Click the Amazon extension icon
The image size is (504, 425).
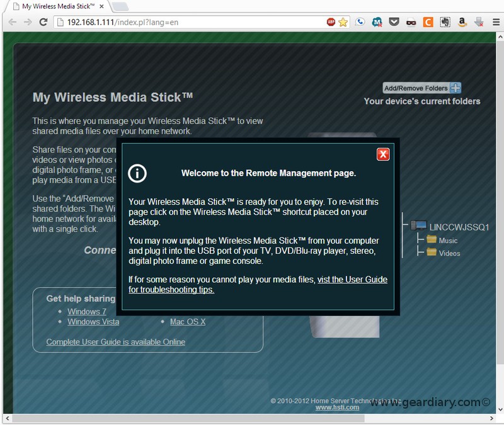462,21
